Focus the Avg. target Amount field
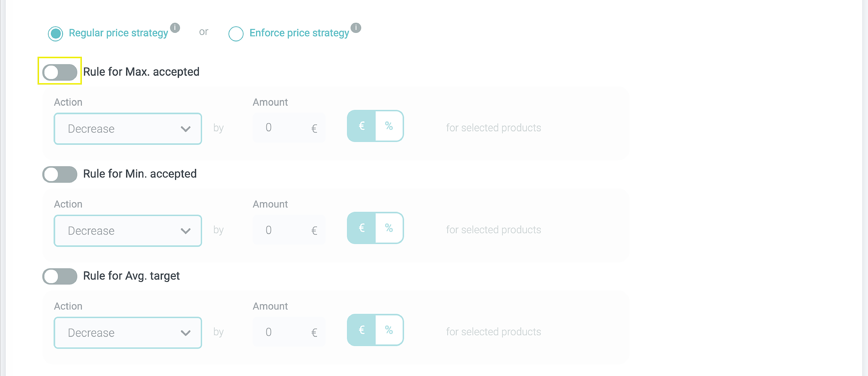 (x=285, y=332)
